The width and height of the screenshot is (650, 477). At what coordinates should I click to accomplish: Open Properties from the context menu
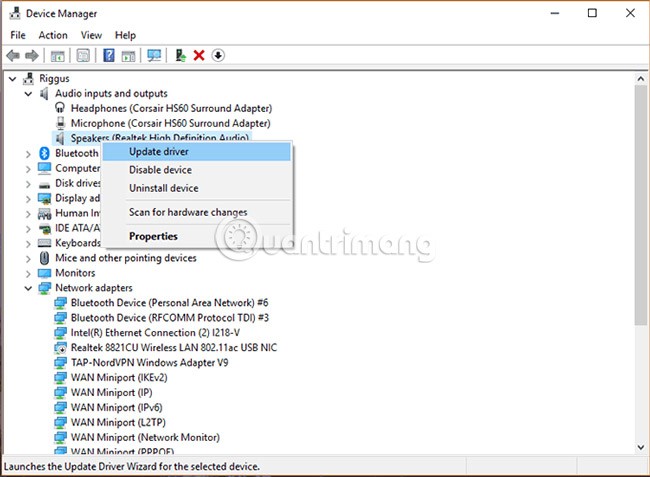coord(153,237)
